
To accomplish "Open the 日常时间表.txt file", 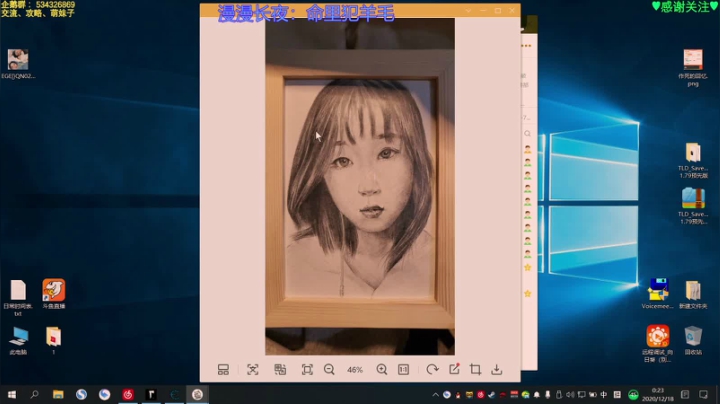I will (x=18, y=297).
